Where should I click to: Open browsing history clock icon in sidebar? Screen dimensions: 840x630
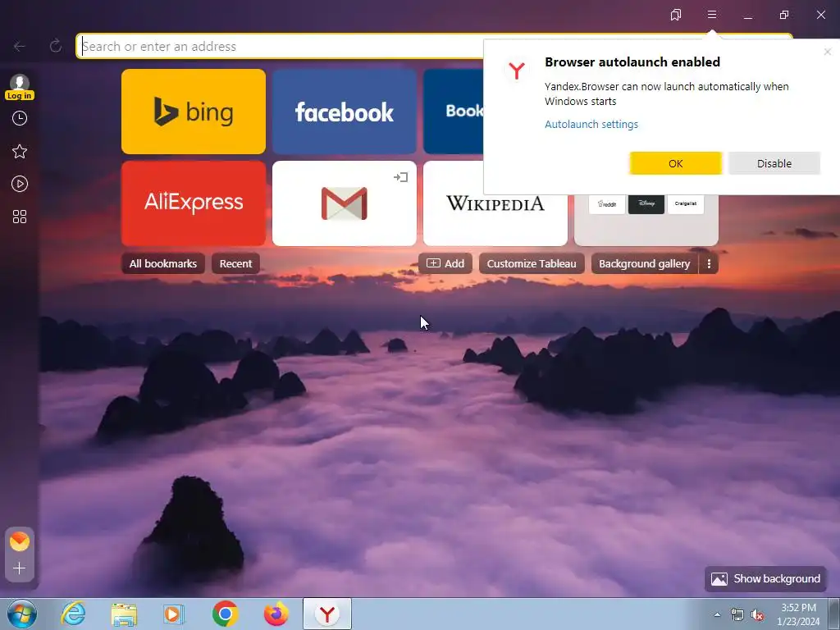coord(20,118)
